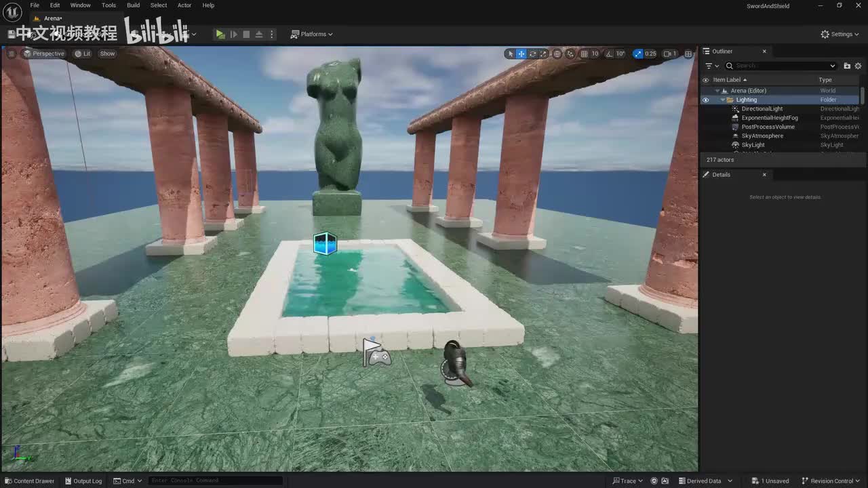Image resolution: width=868 pixels, height=488 pixels.
Task: Open the play options three-dot menu
Action: [x=272, y=34]
